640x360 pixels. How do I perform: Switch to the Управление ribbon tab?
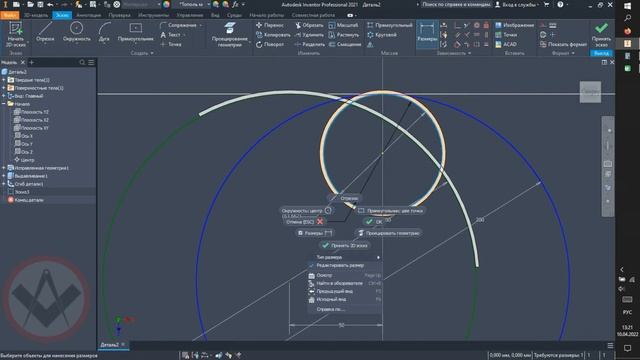[x=190, y=15]
